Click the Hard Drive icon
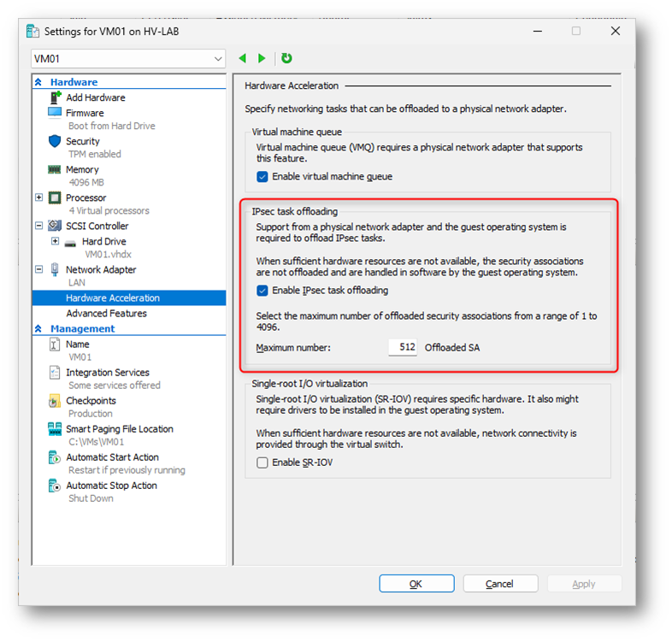672x642 pixels. [70, 243]
